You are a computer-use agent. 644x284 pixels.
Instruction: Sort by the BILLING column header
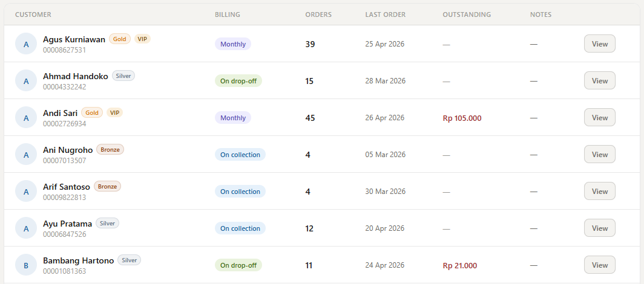click(228, 15)
